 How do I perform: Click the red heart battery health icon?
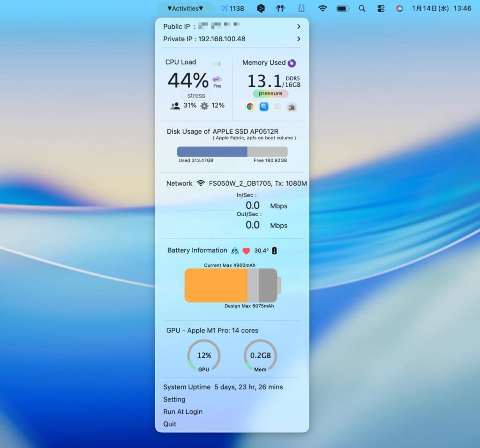246,251
